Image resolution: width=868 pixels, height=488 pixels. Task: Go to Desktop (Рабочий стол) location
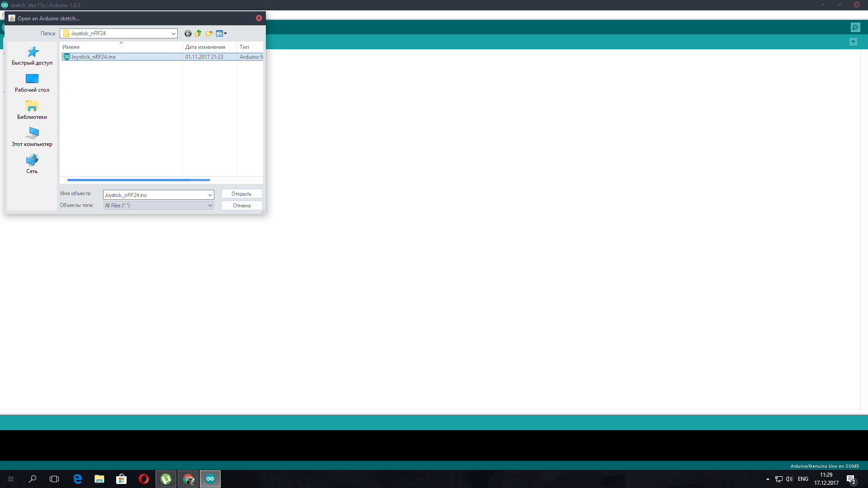[32, 83]
